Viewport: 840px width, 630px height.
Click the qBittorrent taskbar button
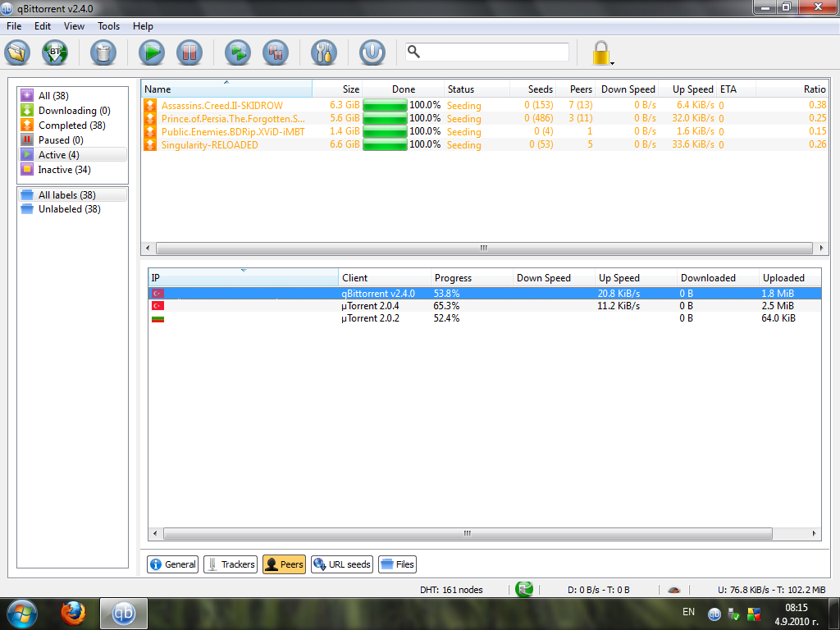[124, 614]
